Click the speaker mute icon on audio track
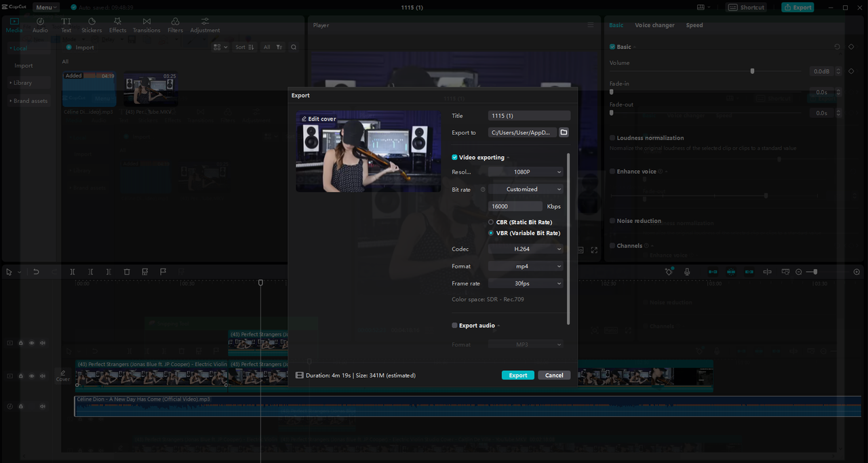The image size is (868, 463). [43, 406]
